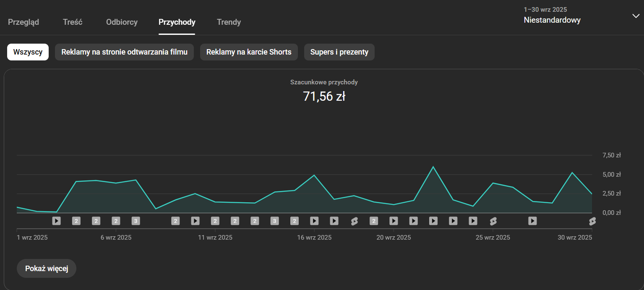Click the Niestandardowy date range selector
644x290 pixels.
tap(552, 20)
